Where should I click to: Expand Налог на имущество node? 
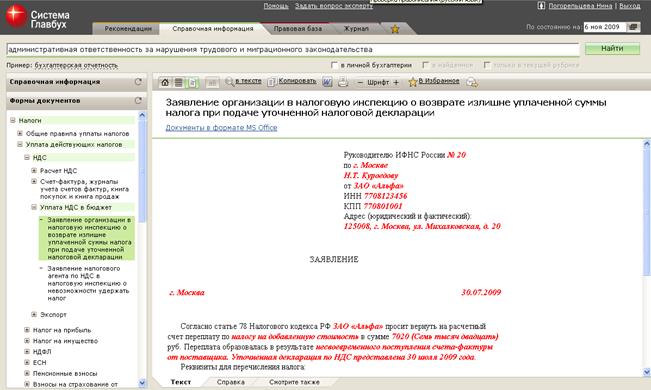pos(27,341)
